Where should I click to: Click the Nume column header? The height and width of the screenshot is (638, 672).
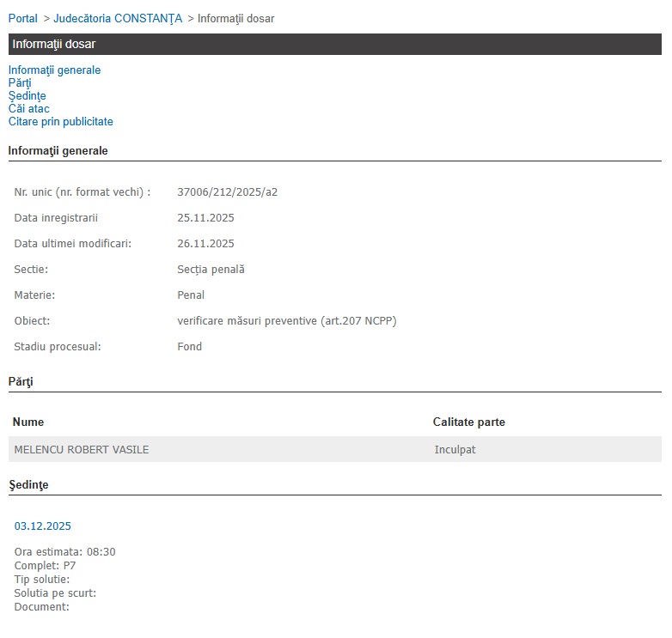click(x=29, y=422)
